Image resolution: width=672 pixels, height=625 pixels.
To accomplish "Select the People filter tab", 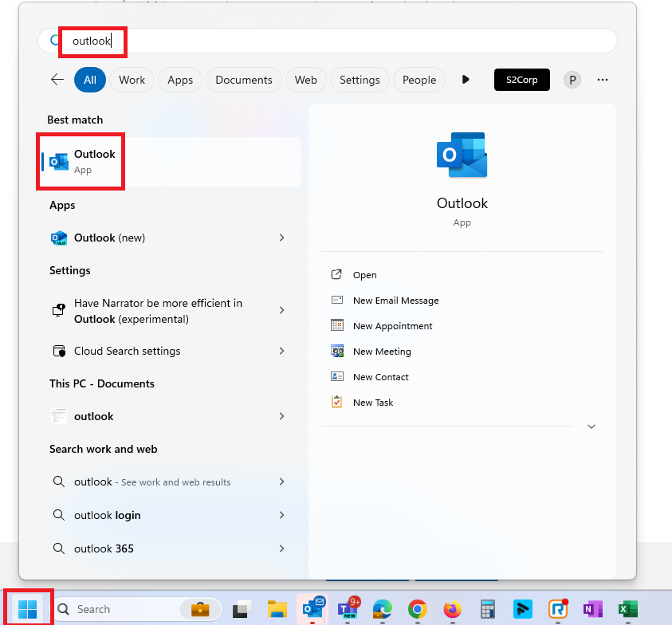I will (419, 80).
